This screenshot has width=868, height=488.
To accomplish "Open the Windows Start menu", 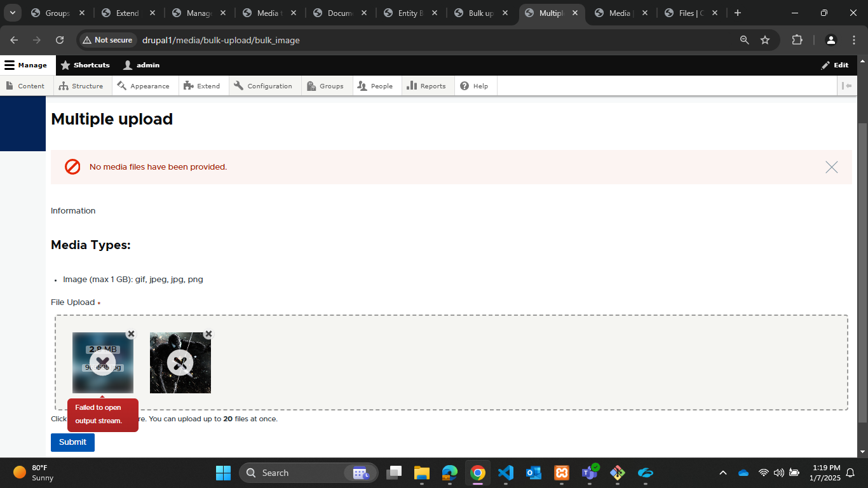I will tap(224, 473).
